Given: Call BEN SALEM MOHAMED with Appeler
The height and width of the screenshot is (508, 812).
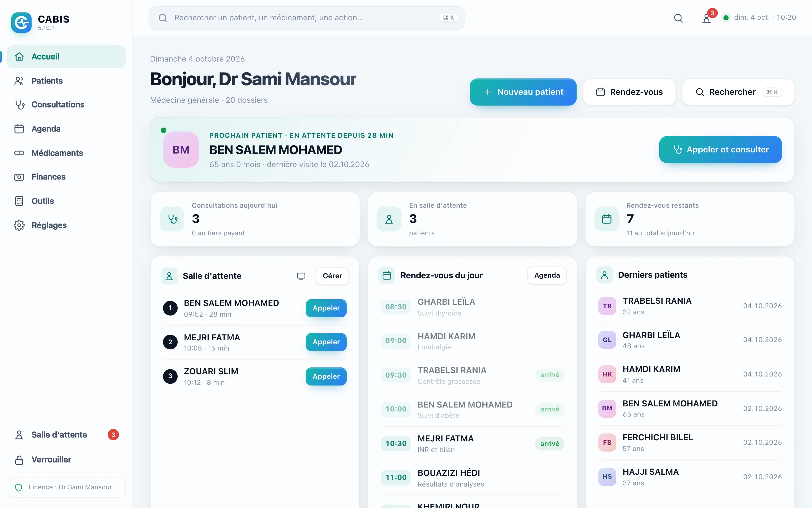Looking at the screenshot, I should tap(326, 308).
